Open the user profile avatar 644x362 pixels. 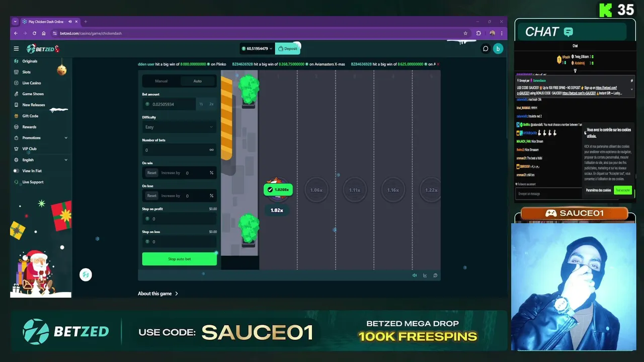coord(498,49)
